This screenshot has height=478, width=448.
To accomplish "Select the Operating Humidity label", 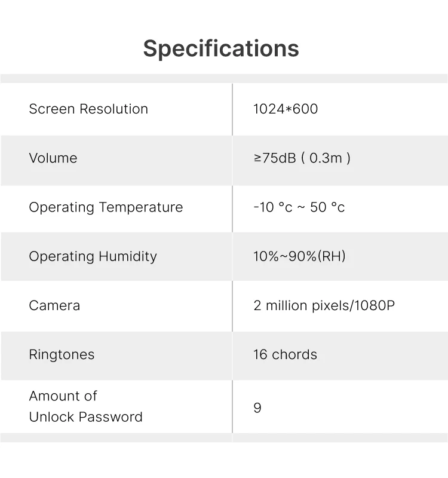I will click(x=93, y=256).
